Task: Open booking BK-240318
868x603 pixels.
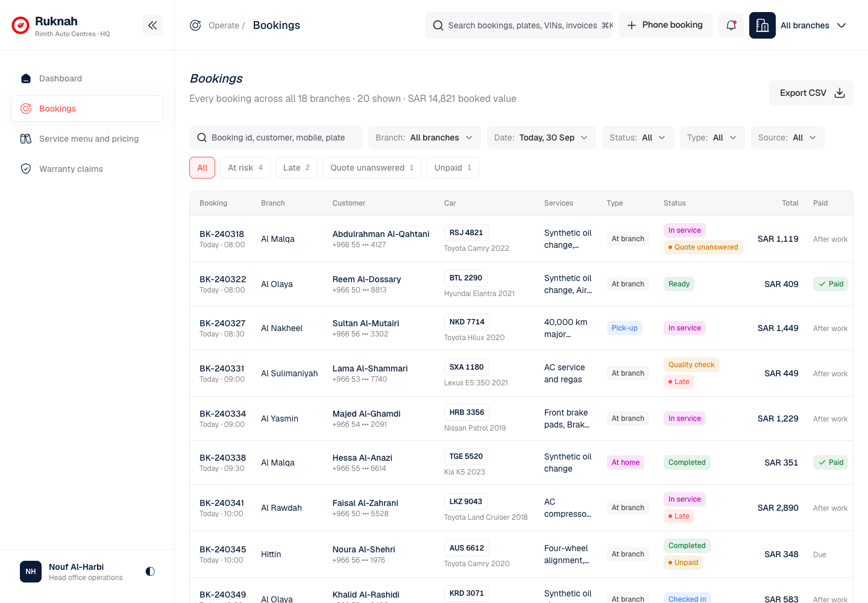Action: (x=222, y=234)
